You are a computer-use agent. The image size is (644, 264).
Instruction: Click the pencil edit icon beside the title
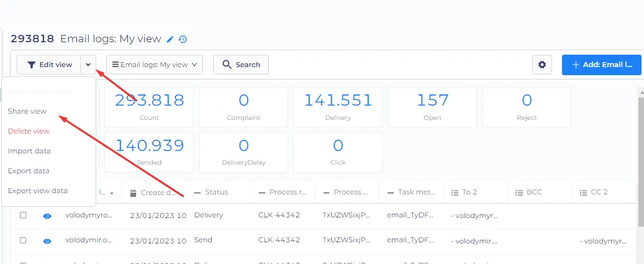pos(170,39)
